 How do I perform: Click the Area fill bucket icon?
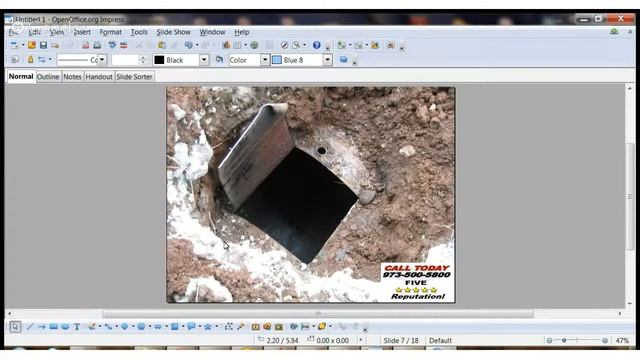219,60
